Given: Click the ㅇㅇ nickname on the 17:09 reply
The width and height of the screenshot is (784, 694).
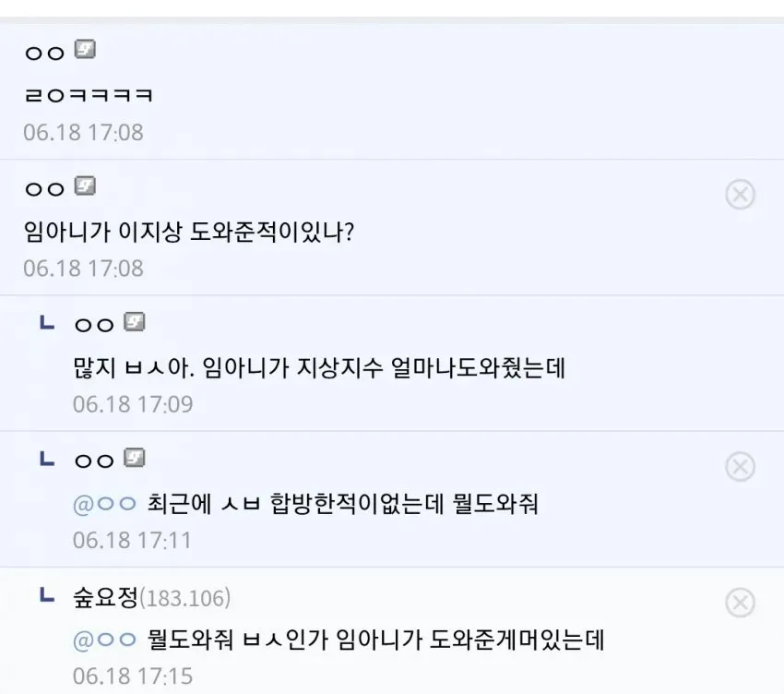Looking at the screenshot, I should 94,325.
